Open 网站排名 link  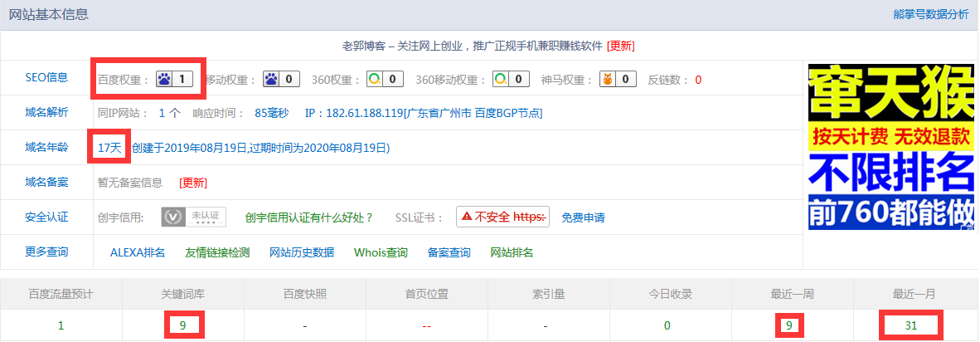pos(512,252)
